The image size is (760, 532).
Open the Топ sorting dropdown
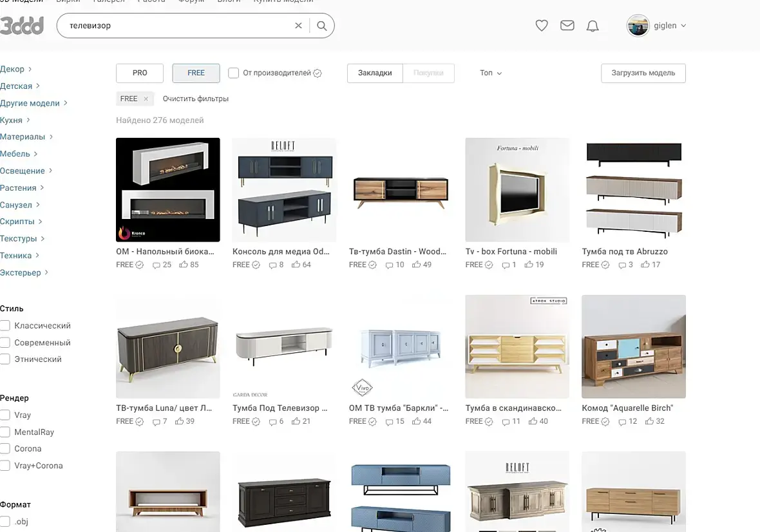point(491,73)
